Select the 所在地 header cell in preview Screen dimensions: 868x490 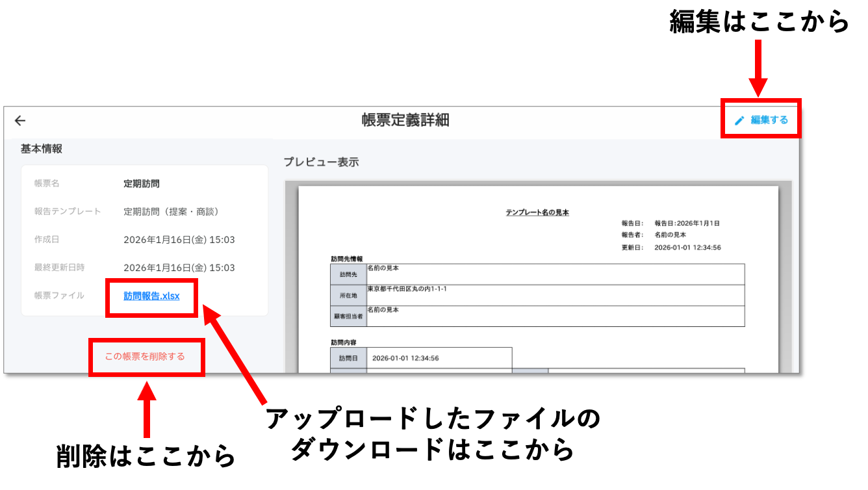348,295
